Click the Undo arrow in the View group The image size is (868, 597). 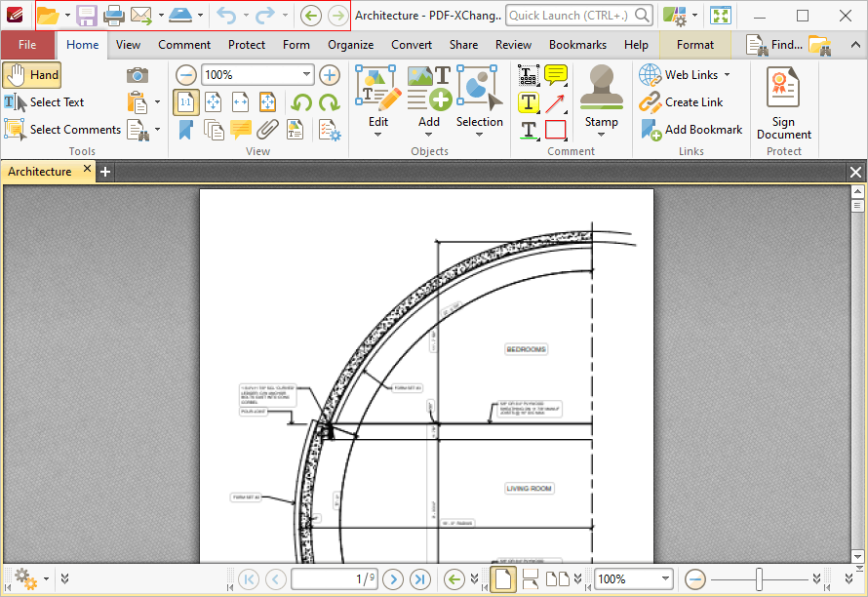pos(301,101)
